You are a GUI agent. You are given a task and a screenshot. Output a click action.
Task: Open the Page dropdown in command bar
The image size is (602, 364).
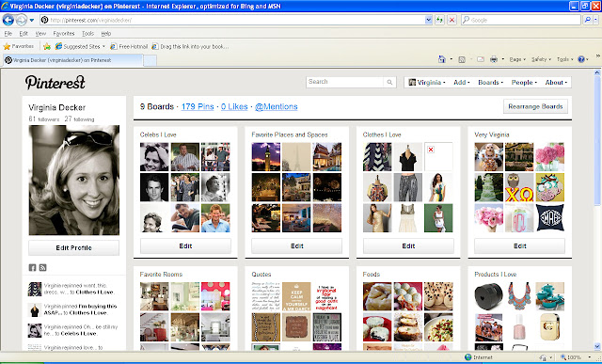(517, 59)
